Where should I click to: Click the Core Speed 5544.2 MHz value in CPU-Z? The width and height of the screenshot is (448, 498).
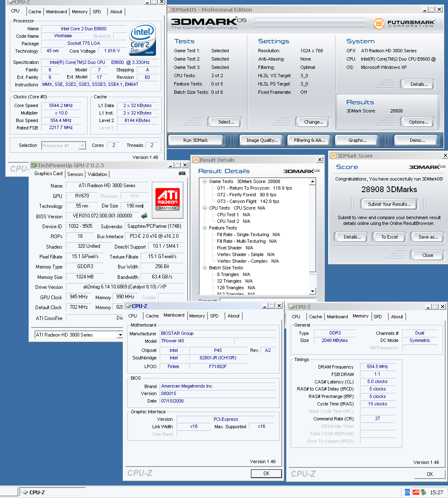61,105
